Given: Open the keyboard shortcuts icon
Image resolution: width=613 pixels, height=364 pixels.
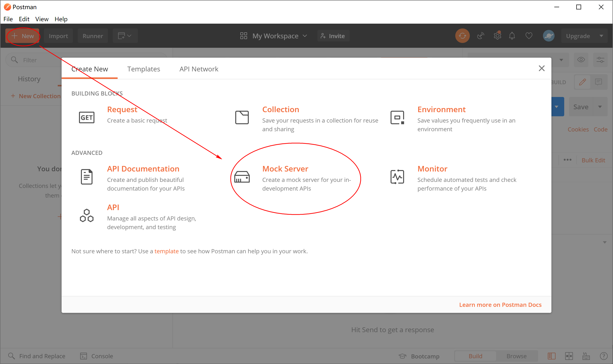Looking at the screenshot, I should (586, 356).
